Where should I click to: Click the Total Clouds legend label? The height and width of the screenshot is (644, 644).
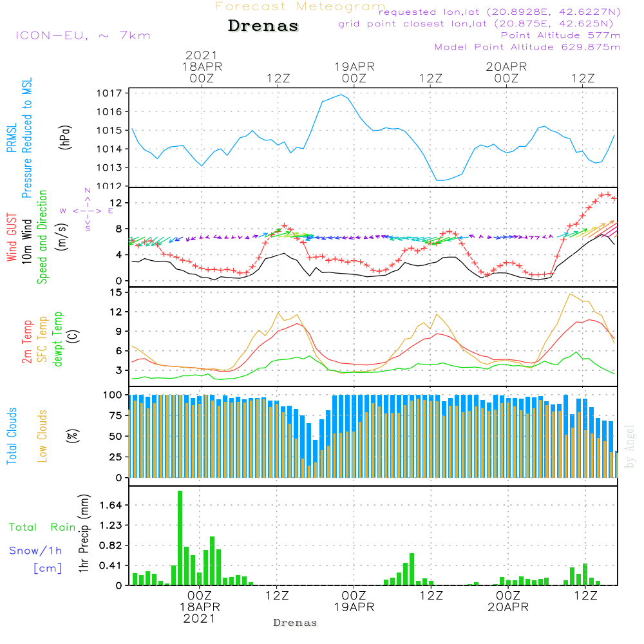12,436
